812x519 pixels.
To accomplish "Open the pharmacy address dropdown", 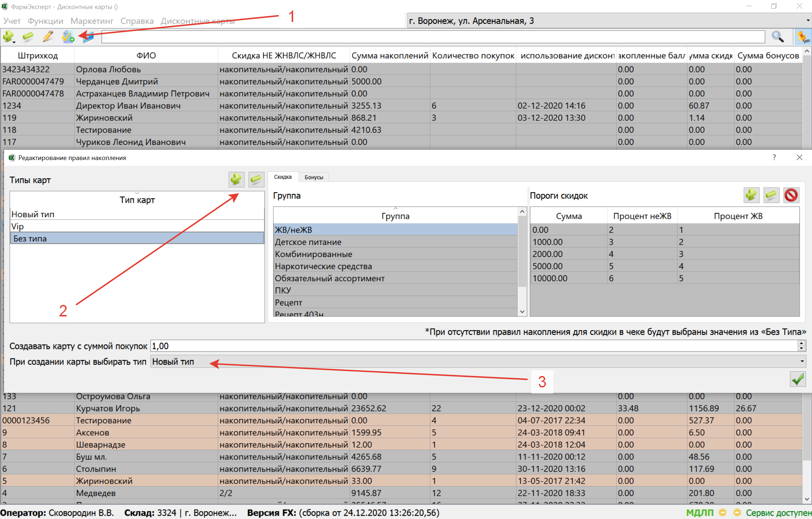I will point(808,21).
